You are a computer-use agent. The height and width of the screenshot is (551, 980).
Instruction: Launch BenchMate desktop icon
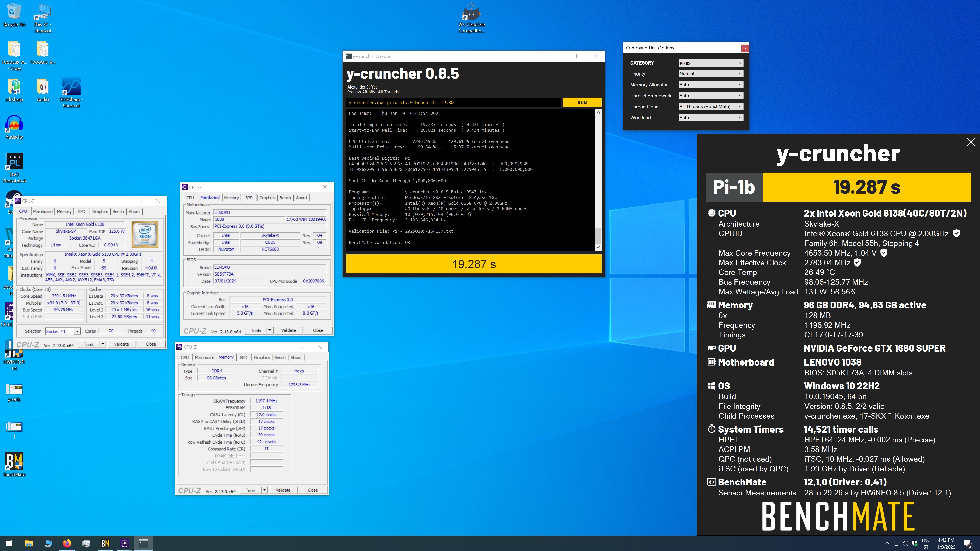pos(14,464)
